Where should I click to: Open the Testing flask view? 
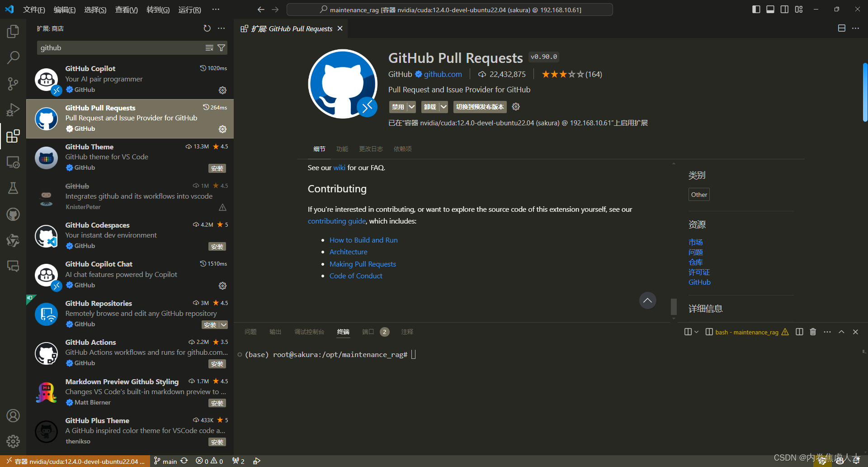pos(13,188)
